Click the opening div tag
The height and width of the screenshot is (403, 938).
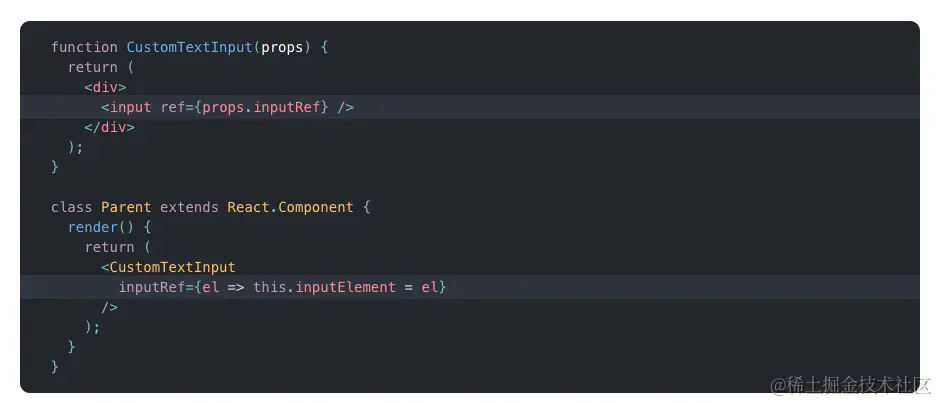[105, 87]
